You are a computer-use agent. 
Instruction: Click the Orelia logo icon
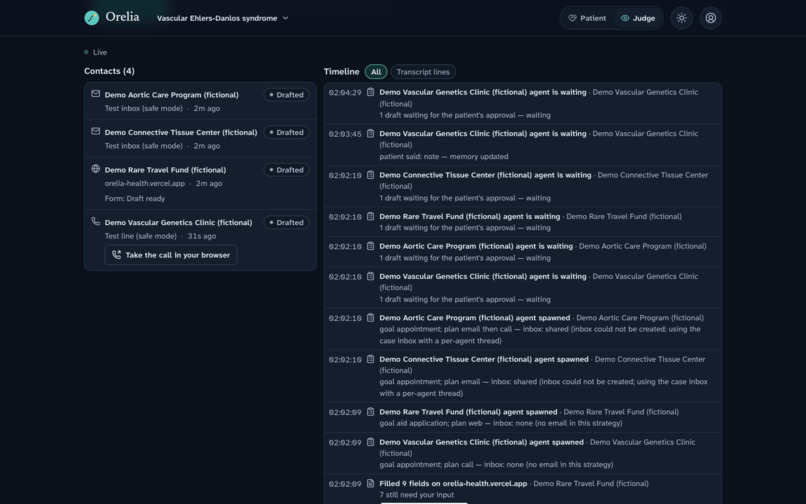pos(91,18)
